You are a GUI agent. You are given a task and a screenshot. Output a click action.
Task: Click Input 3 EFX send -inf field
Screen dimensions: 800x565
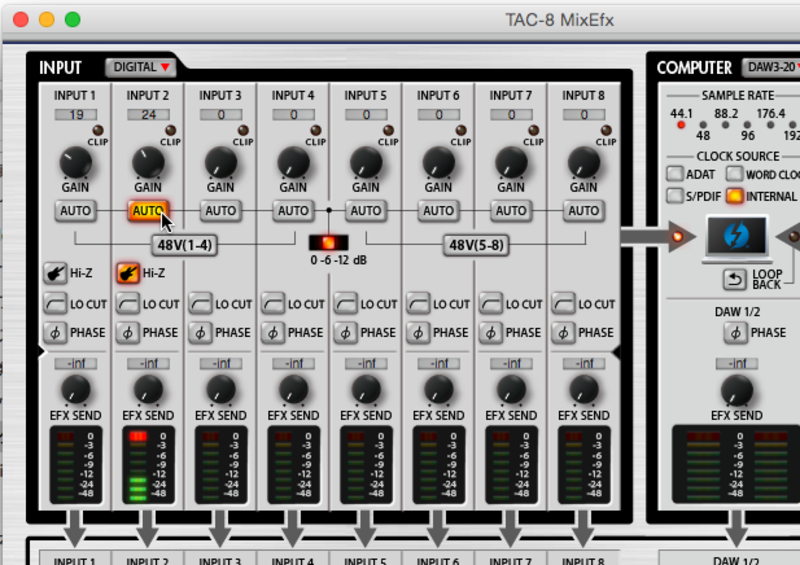click(x=221, y=363)
